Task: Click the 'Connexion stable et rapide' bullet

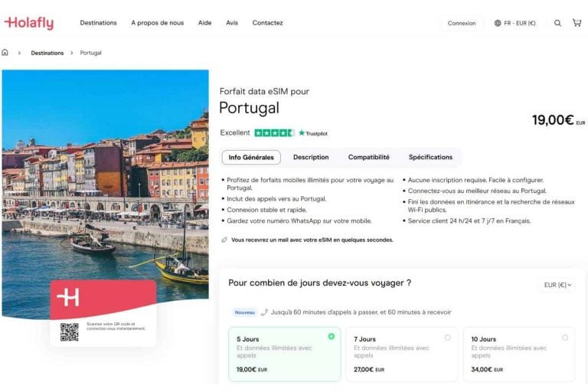Action: tap(266, 210)
